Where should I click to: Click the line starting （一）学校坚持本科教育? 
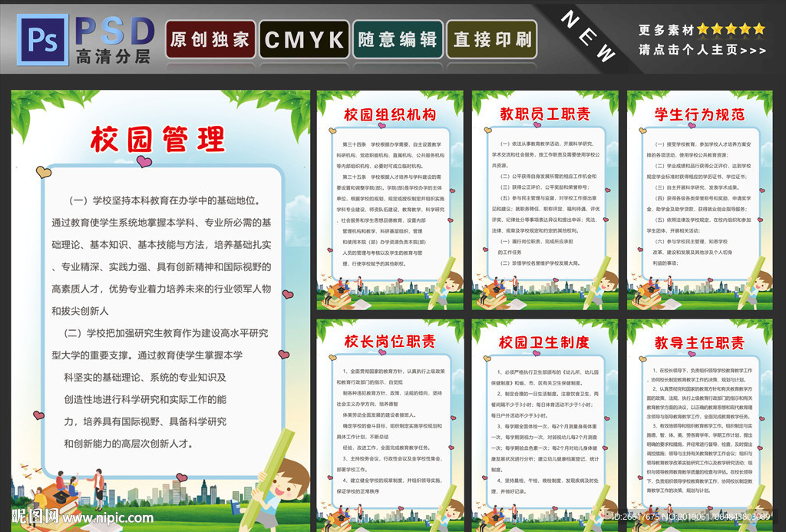click(164, 200)
